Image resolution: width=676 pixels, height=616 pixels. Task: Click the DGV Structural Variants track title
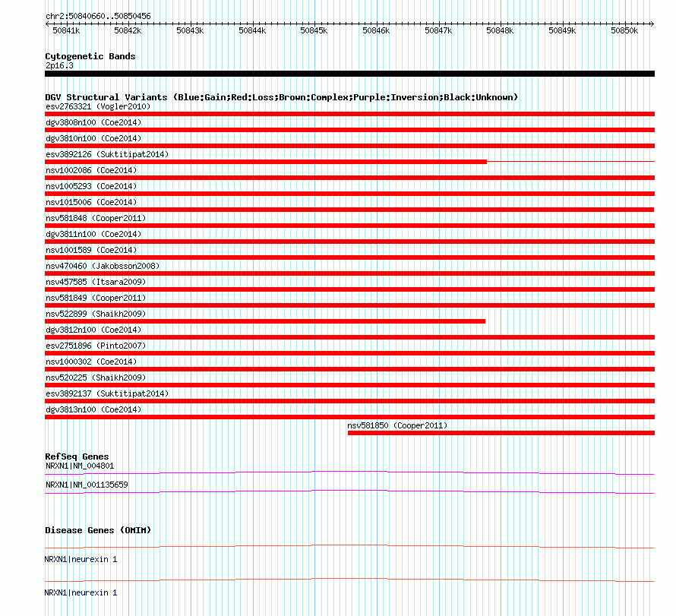(x=282, y=97)
